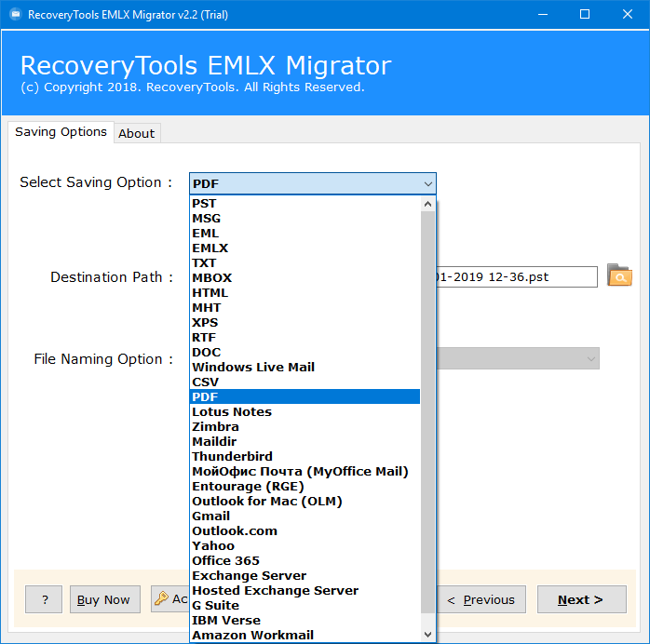
Task: Pick MBOX in the dropdown list
Action: pos(305,278)
